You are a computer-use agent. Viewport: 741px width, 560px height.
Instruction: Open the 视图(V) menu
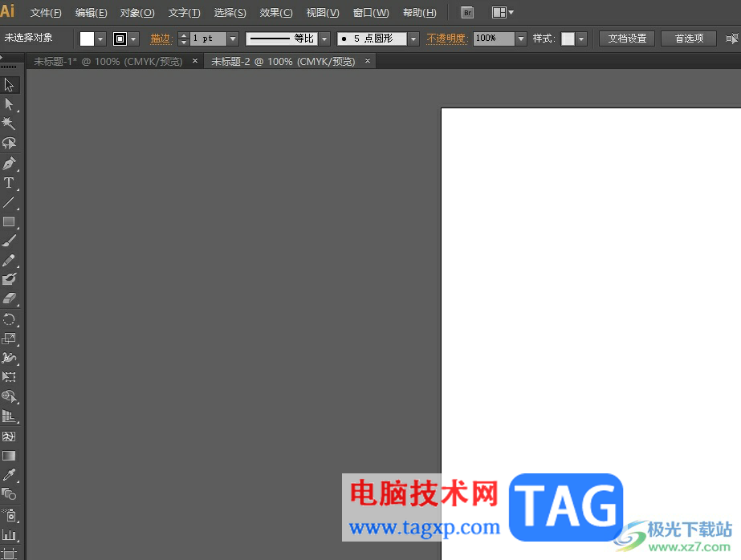coord(323,13)
